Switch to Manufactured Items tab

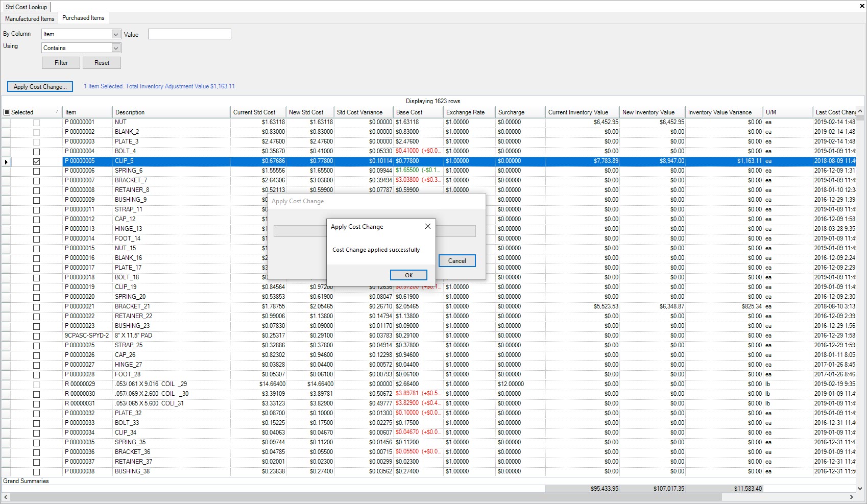point(30,18)
